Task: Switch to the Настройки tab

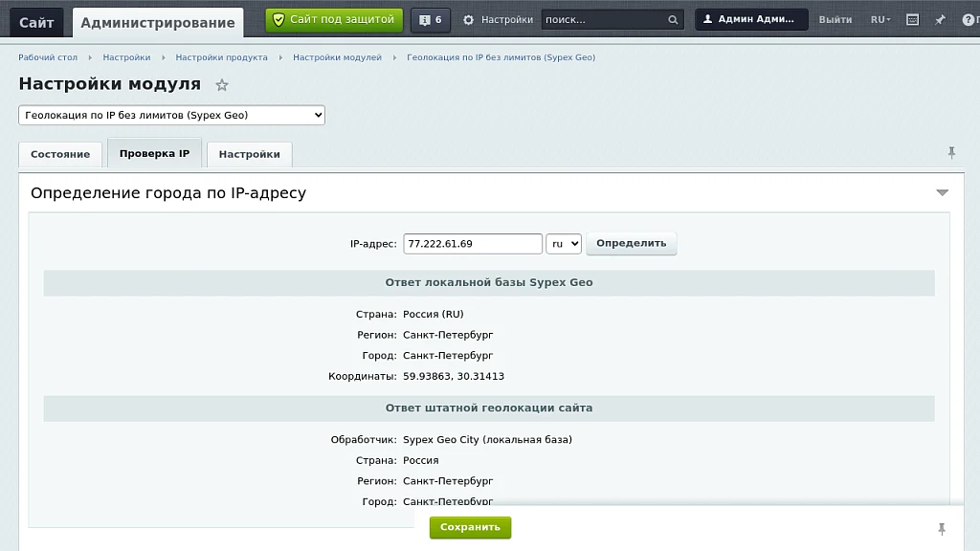Action: [x=250, y=154]
